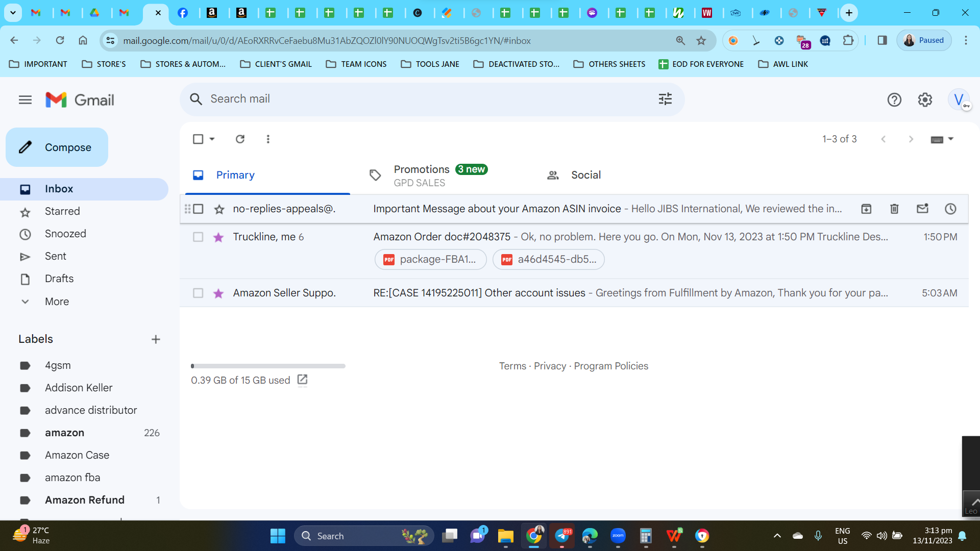980x551 pixels.
Task: Open the TEAM ICONS bookmarks folder
Action: point(356,64)
